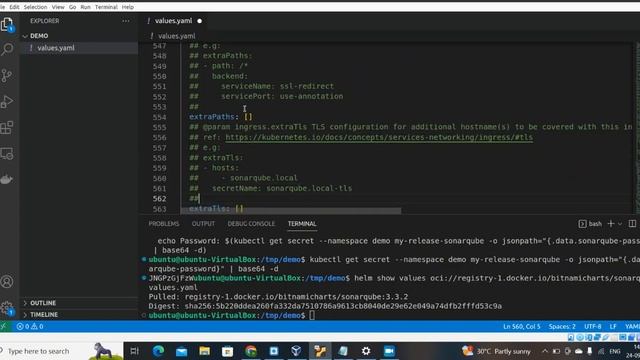Image resolution: width=640 pixels, height=360 pixels.
Task: Click the editor horizontal scrollbar
Action: [x=291, y=211]
